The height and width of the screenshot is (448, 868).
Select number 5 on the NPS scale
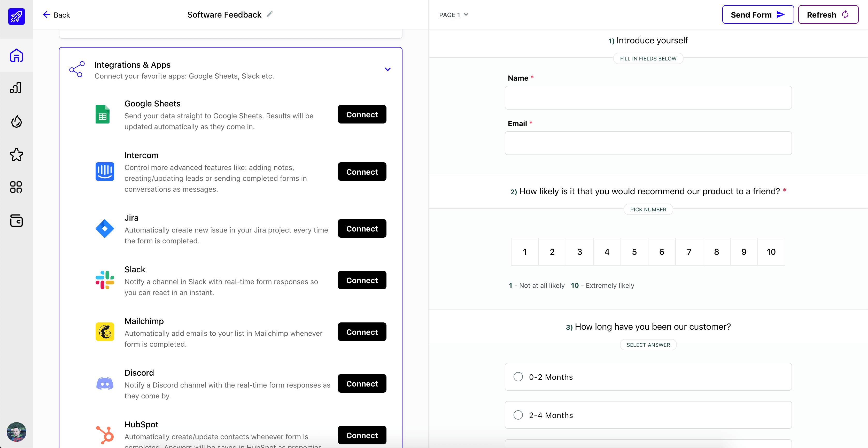coord(634,251)
